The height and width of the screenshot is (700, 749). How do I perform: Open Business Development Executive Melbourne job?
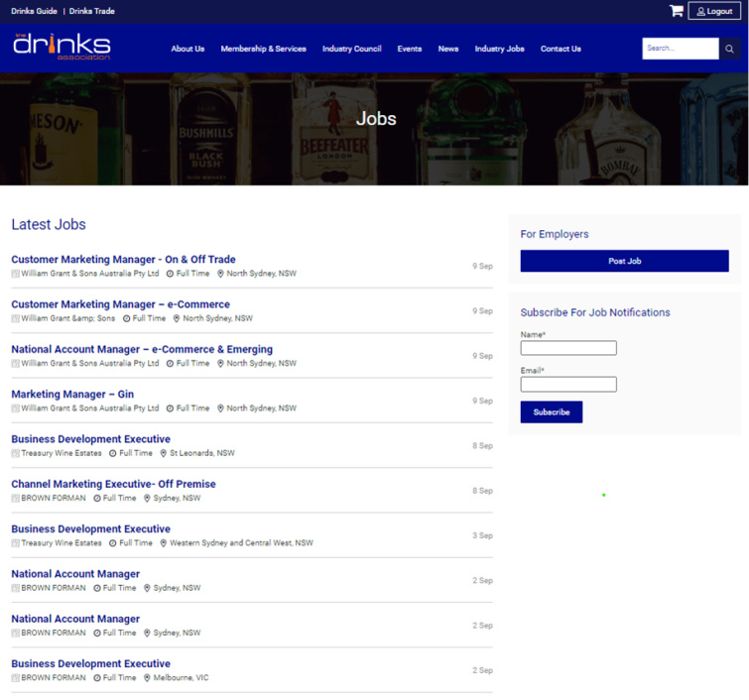pos(90,663)
